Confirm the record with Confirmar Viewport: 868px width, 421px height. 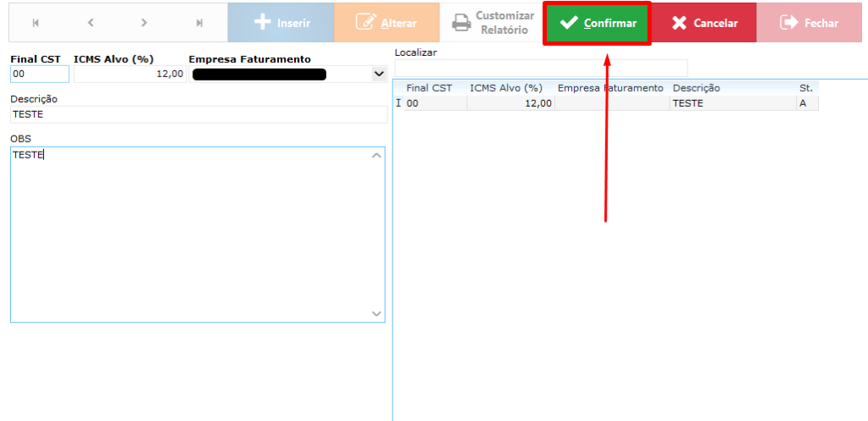click(x=598, y=23)
